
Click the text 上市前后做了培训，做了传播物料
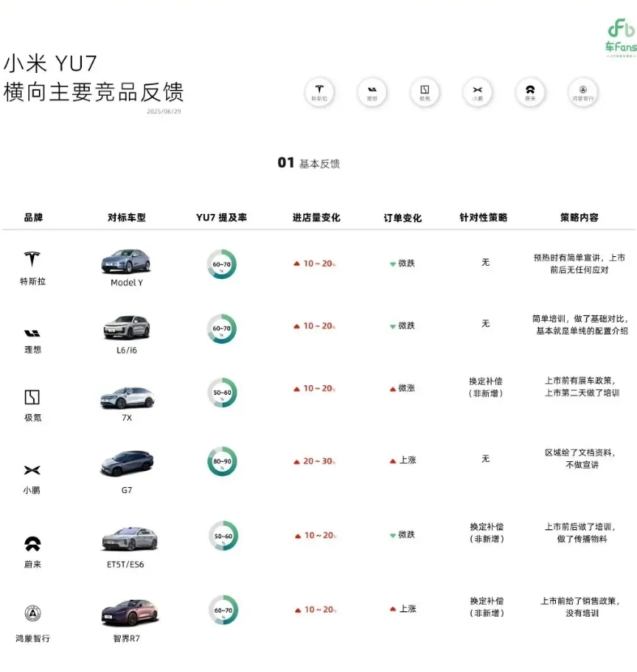click(580, 533)
